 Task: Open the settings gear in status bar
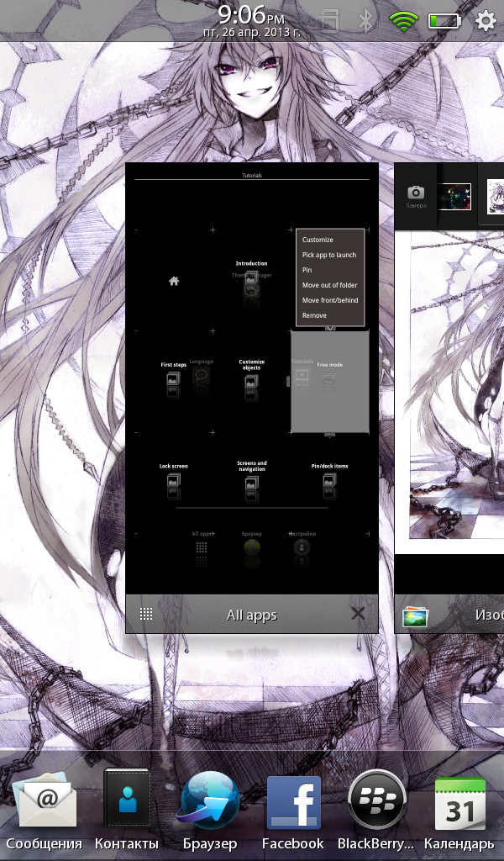(485, 21)
